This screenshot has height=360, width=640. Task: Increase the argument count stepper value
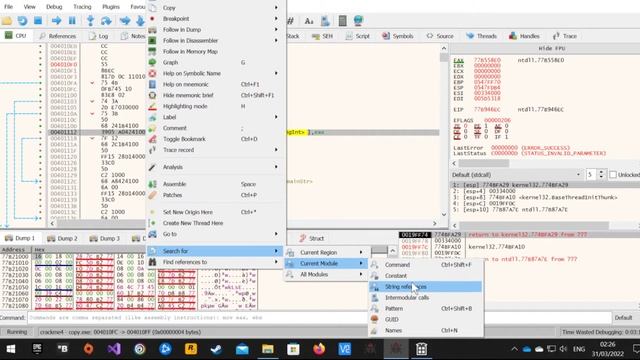tap(601, 172)
